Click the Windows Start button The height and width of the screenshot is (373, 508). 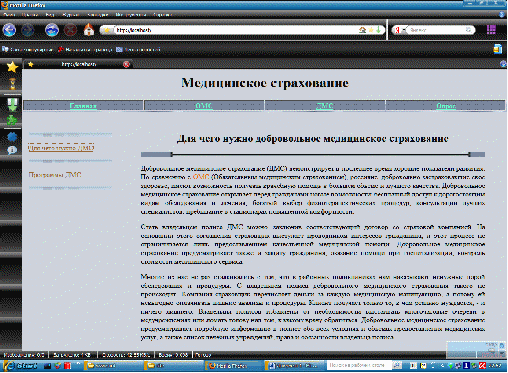(22, 366)
